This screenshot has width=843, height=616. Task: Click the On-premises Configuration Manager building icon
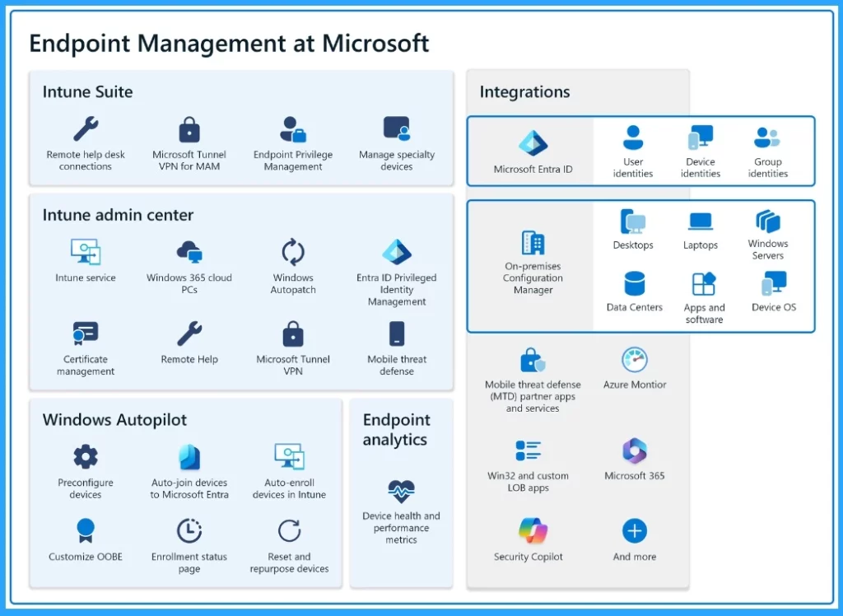pyautogui.click(x=533, y=243)
